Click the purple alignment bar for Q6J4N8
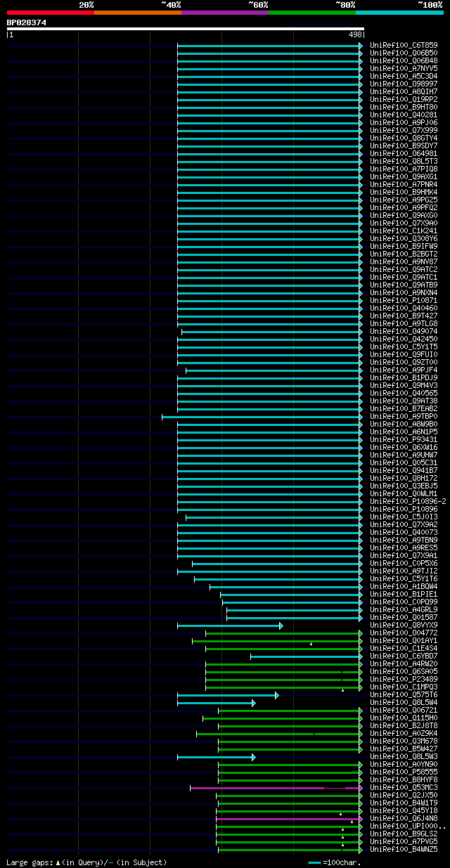The image size is (450, 868). point(290,819)
